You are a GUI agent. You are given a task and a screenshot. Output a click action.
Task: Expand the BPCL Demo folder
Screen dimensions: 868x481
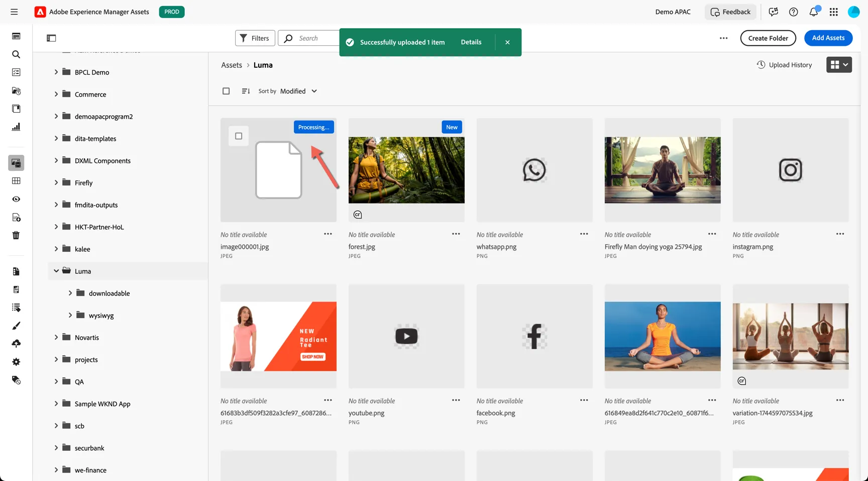click(56, 72)
